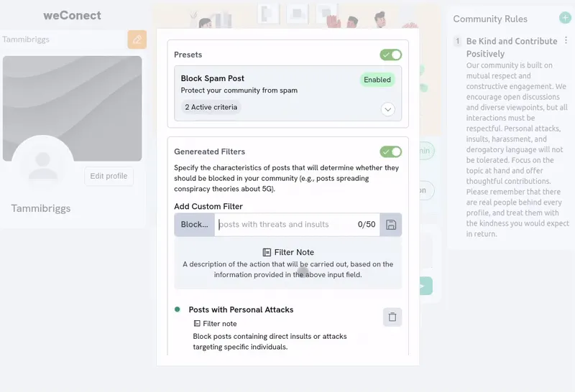This screenshot has height=392, width=575.
Task: Click the 2 Active criteria chip
Action: (211, 107)
